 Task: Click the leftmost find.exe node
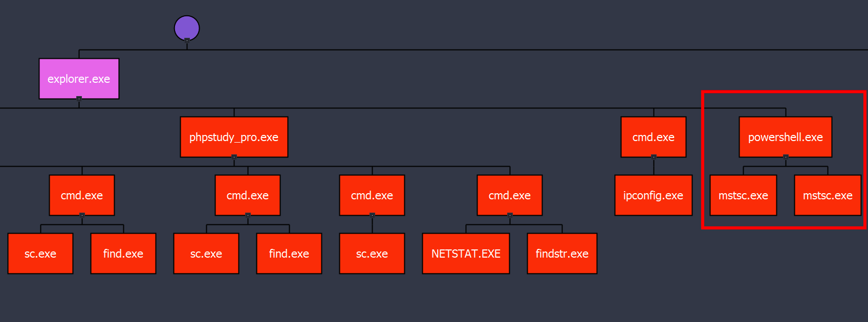pos(123,254)
